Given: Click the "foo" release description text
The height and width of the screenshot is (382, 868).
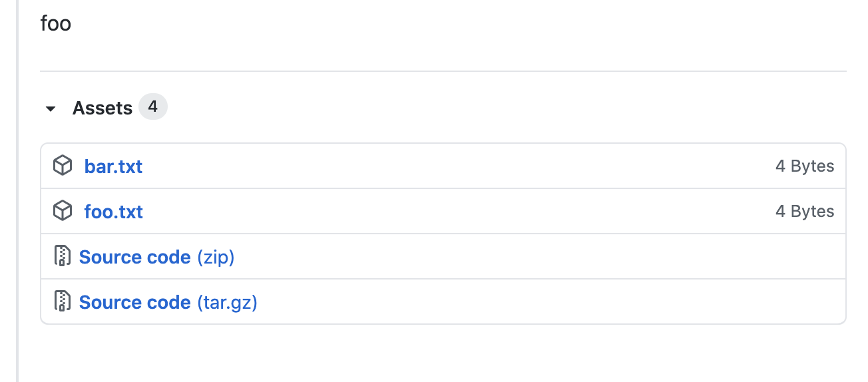Looking at the screenshot, I should tap(56, 24).
